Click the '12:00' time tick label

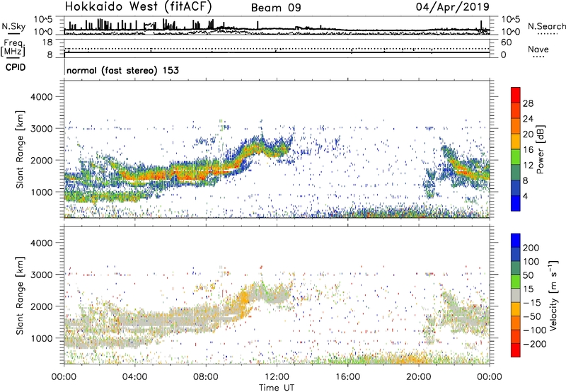click(277, 377)
